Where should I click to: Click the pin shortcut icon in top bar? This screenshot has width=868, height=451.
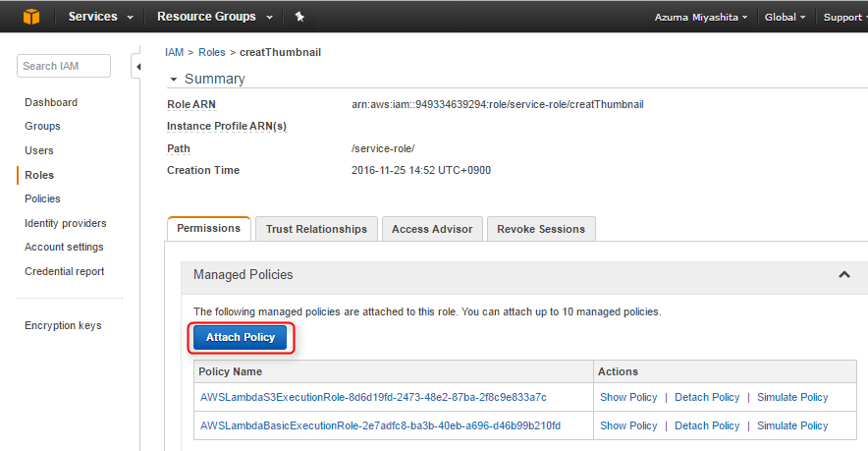click(299, 17)
